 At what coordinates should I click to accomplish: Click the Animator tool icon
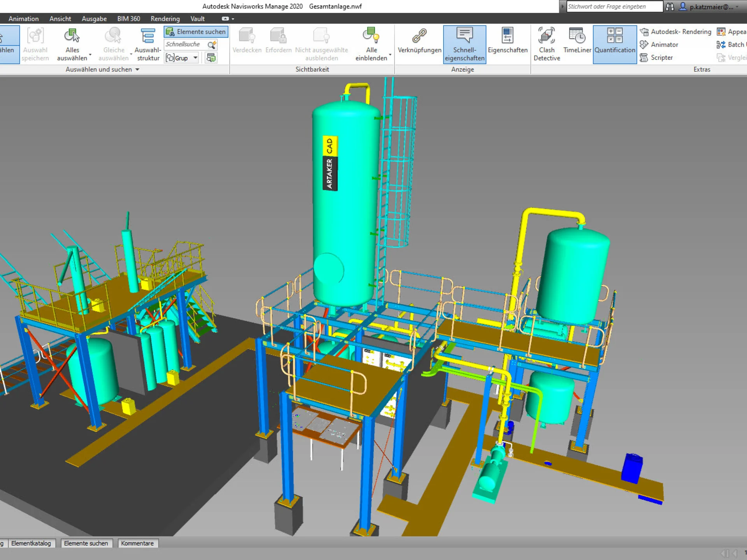point(644,45)
